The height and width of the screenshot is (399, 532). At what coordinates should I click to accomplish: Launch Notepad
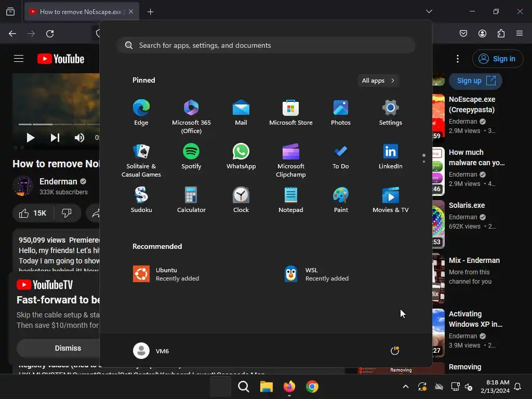291,200
